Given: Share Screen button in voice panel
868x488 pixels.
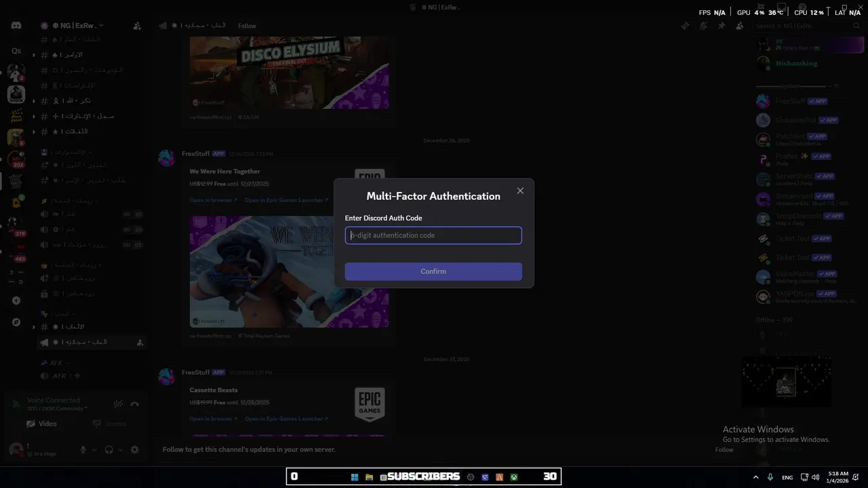Looking at the screenshot, I should pos(110,424).
